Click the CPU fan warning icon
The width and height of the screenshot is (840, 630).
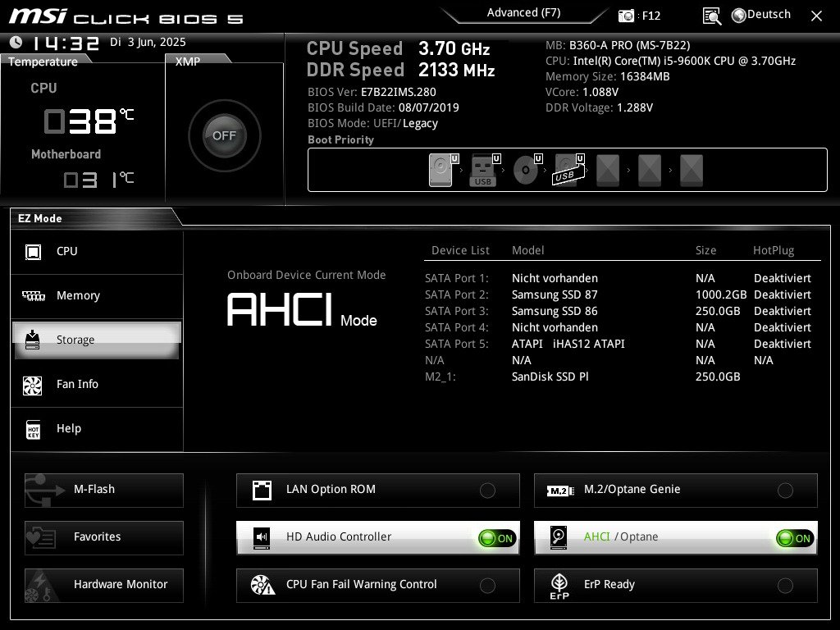tap(262, 585)
